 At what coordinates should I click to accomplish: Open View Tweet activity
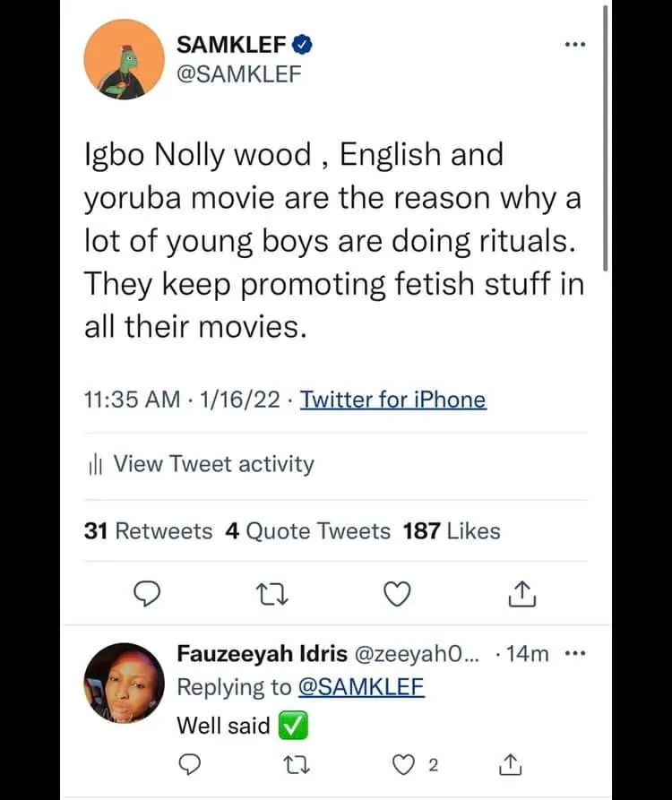(213, 464)
